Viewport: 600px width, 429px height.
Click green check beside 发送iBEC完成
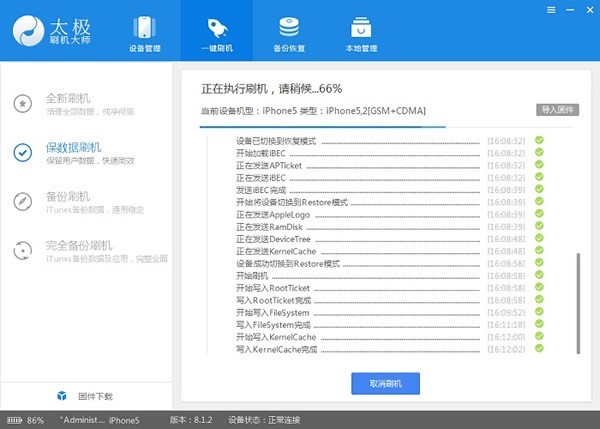click(539, 189)
